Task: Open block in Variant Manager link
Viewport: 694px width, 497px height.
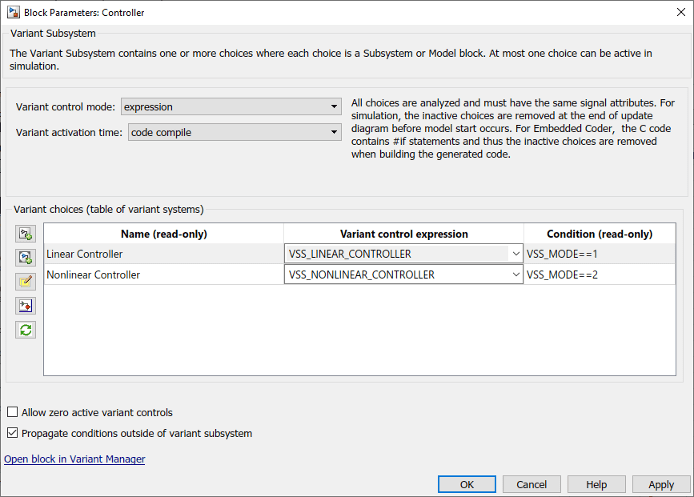Action: tap(75, 459)
